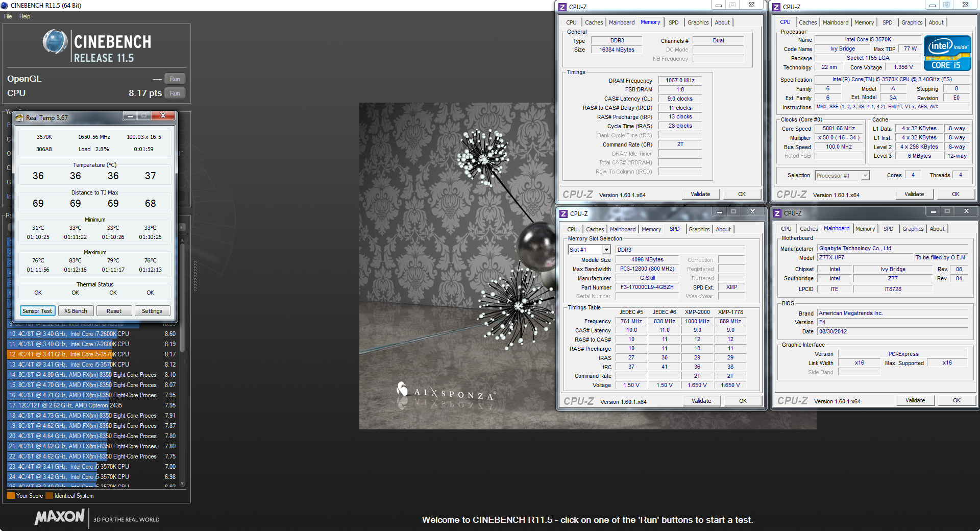The width and height of the screenshot is (980, 531).
Task: Click the scroll down arrow in the ranking list
Action: 182,484
